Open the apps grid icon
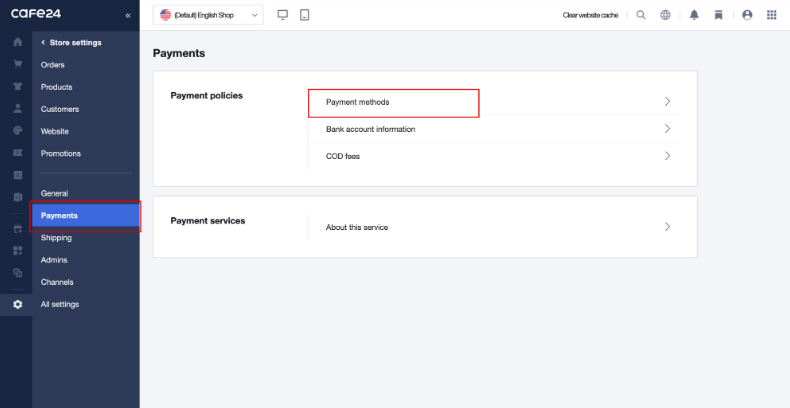Viewport: 790px width, 408px height. [771, 15]
